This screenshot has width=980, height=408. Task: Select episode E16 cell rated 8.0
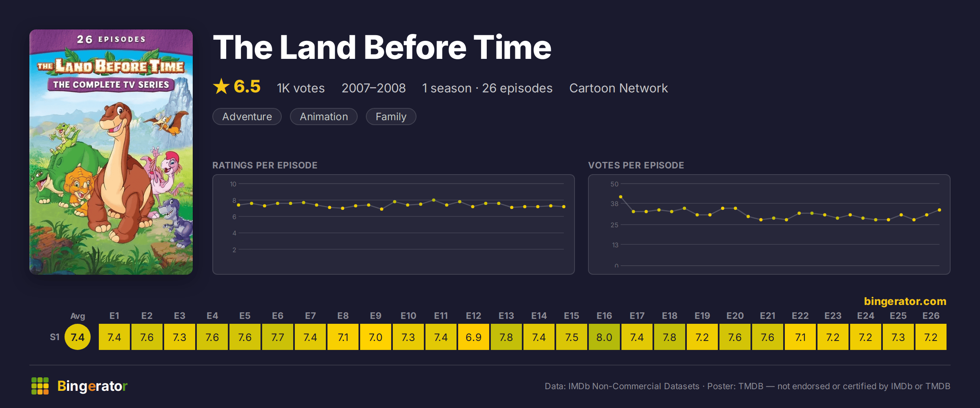pos(604,337)
